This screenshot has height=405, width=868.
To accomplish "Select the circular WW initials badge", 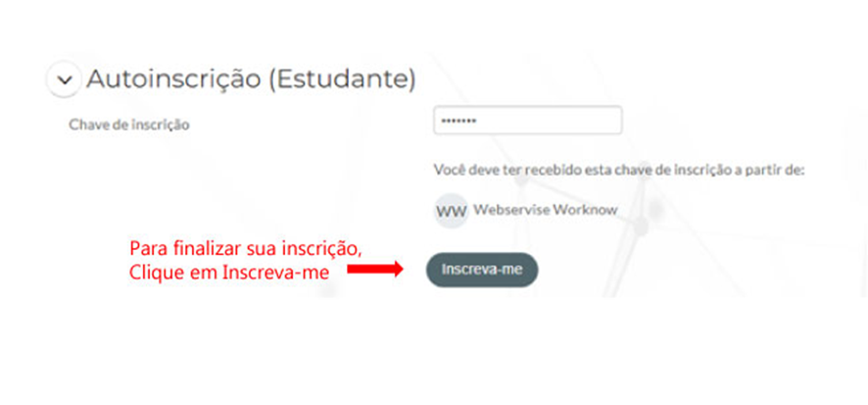I will coord(452,211).
